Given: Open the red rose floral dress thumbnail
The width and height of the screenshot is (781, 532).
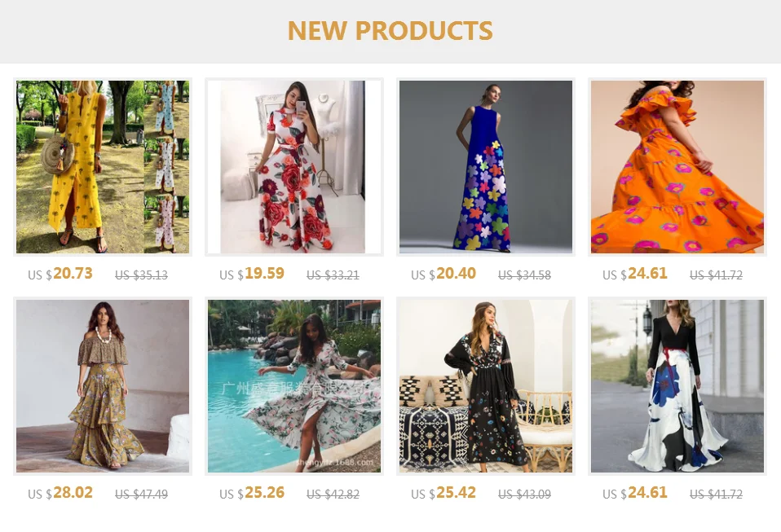Looking at the screenshot, I should 293,167.
